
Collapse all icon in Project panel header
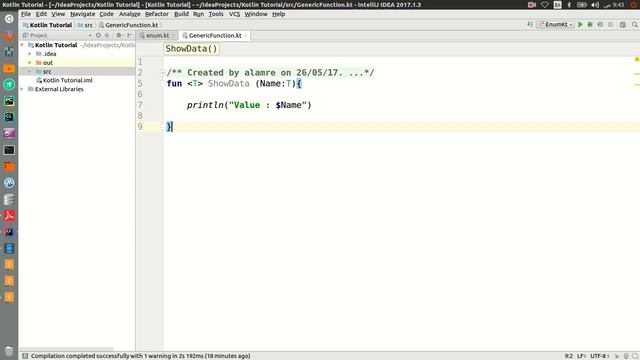[x=107, y=36]
